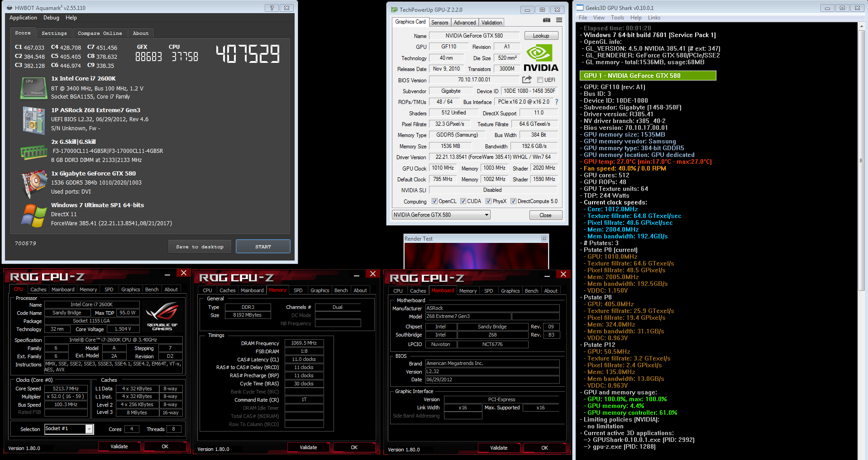Click the START button in Aquamark
868x460 pixels.
(263, 247)
